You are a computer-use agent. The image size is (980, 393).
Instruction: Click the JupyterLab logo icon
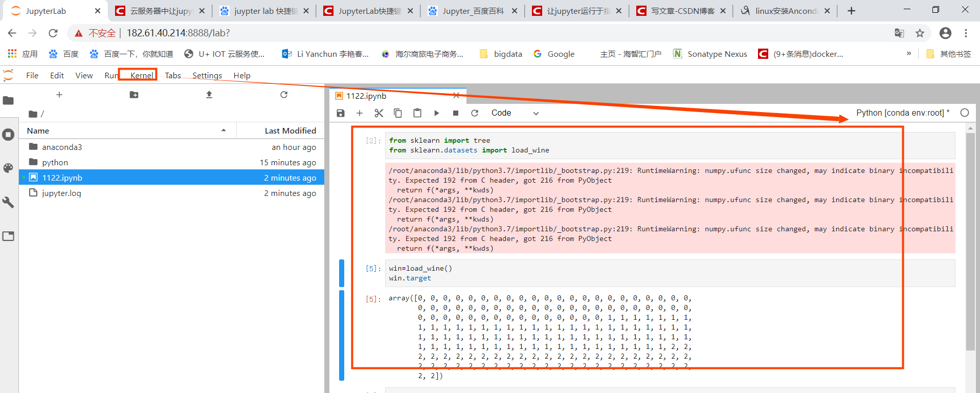click(8, 75)
